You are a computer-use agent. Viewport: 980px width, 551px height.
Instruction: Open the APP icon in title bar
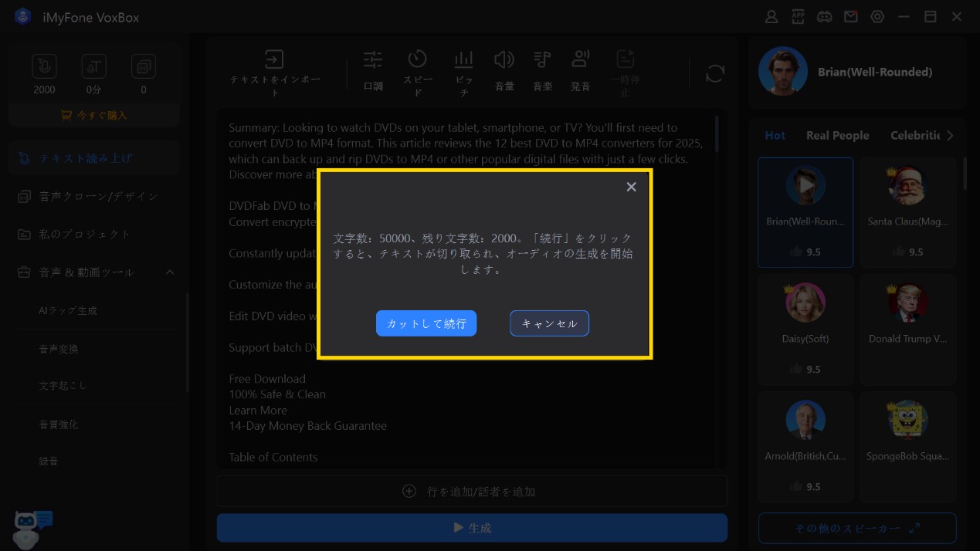click(799, 17)
